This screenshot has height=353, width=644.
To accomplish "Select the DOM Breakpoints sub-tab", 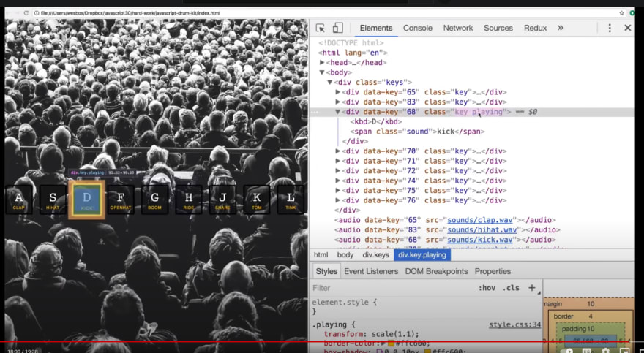I will tap(437, 271).
